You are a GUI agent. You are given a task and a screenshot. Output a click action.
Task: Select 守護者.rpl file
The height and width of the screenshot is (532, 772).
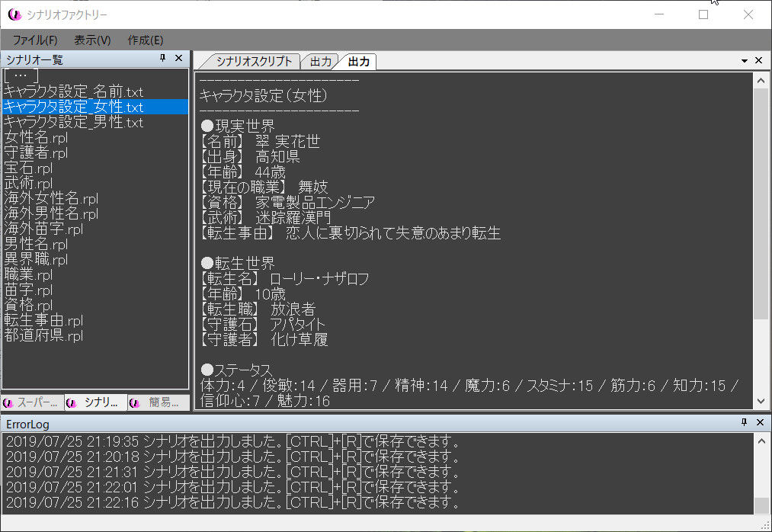36,152
